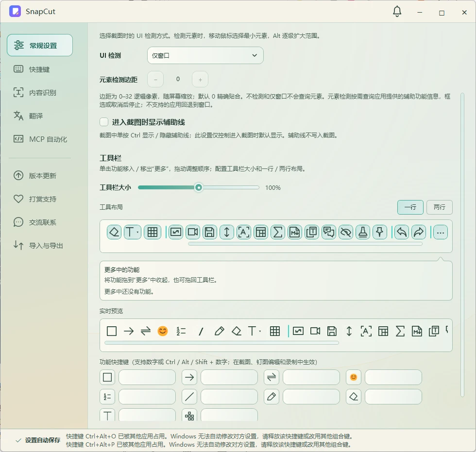Click the shortcut field beside the rectangle icon
Screen dimensions: 476x452
(147, 377)
